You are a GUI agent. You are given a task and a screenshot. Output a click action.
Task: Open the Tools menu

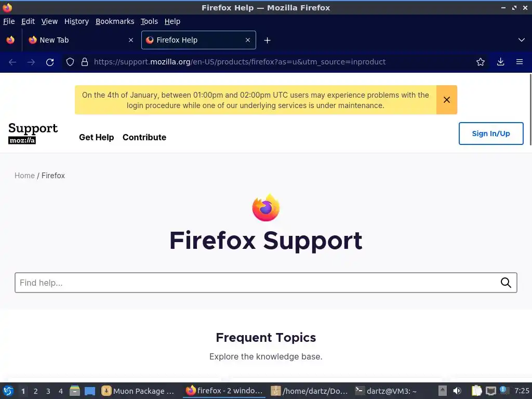click(149, 21)
